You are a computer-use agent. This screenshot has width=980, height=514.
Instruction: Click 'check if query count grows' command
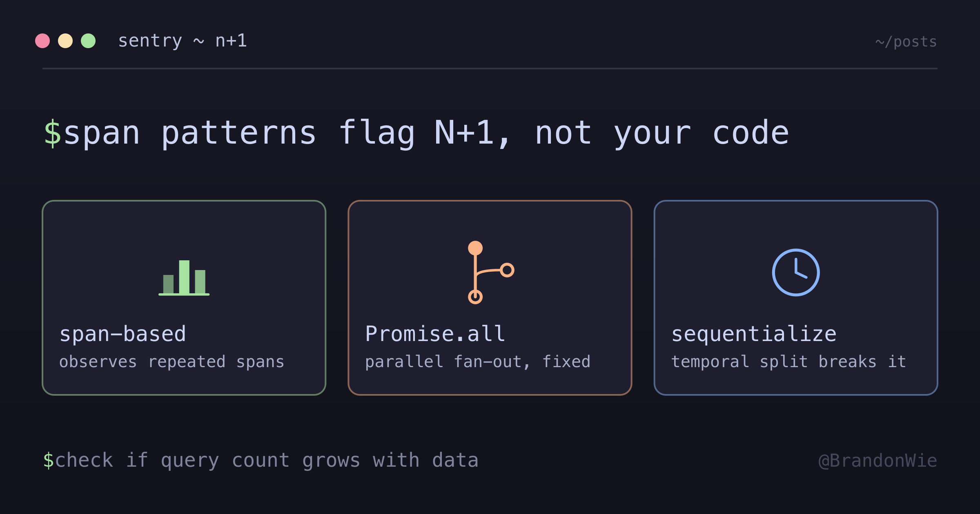click(208, 461)
